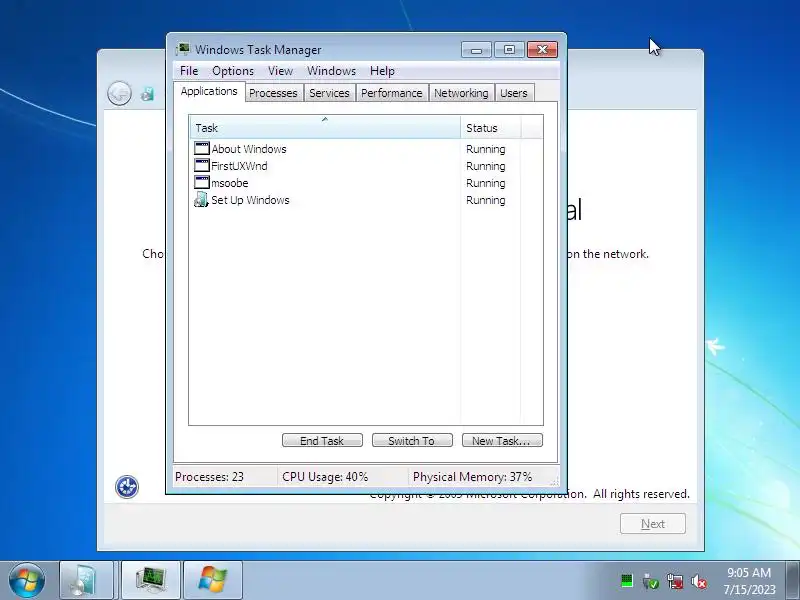Select the FirstUXWnd task icon
The height and width of the screenshot is (600, 800).
coord(202,165)
